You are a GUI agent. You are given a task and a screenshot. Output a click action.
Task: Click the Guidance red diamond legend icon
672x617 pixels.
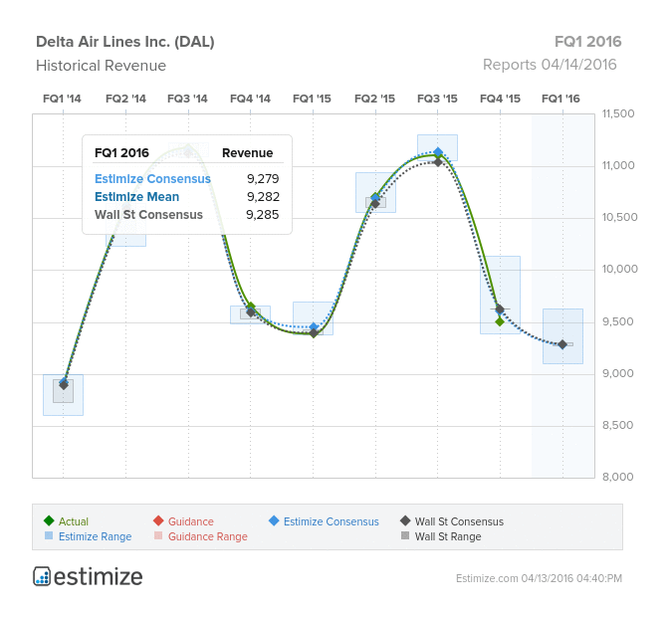click(158, 520)
